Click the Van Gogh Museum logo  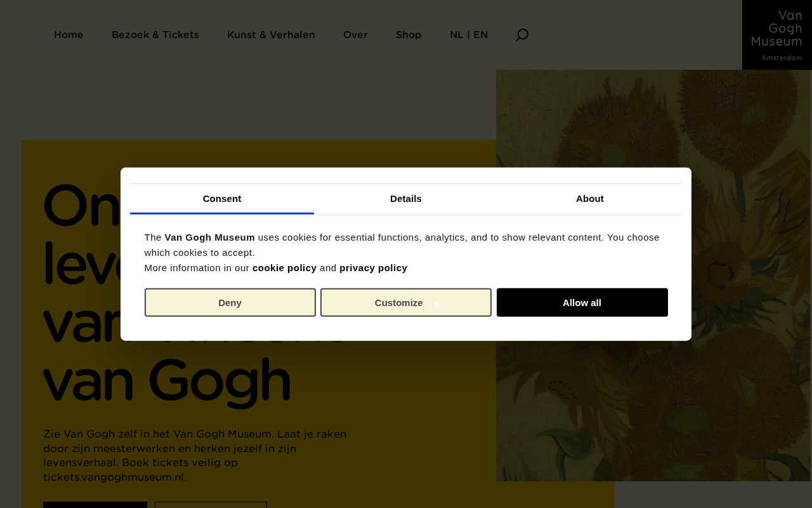pyautogui.click(x=777, y=35)
